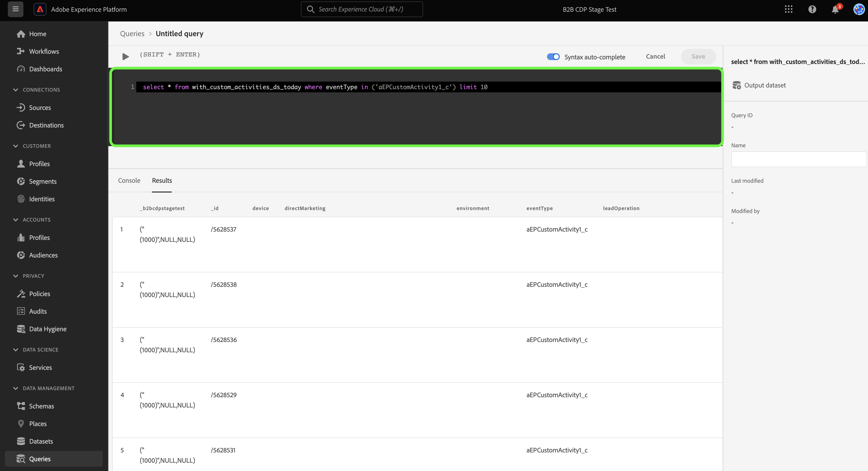Disable Syntax auto-complete toggle
Screen dimensions: 868x471
553,57
